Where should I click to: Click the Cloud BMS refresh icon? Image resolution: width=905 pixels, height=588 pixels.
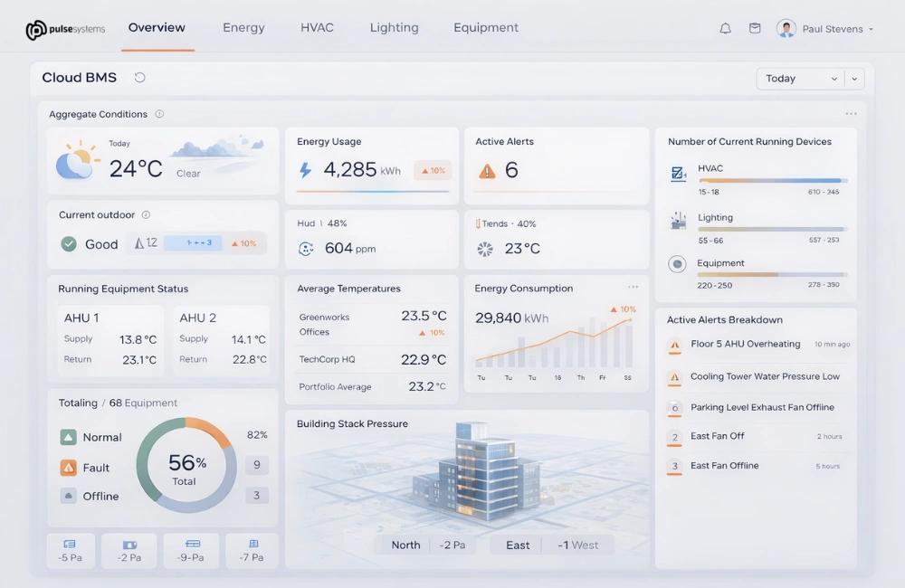pos(139,78)
